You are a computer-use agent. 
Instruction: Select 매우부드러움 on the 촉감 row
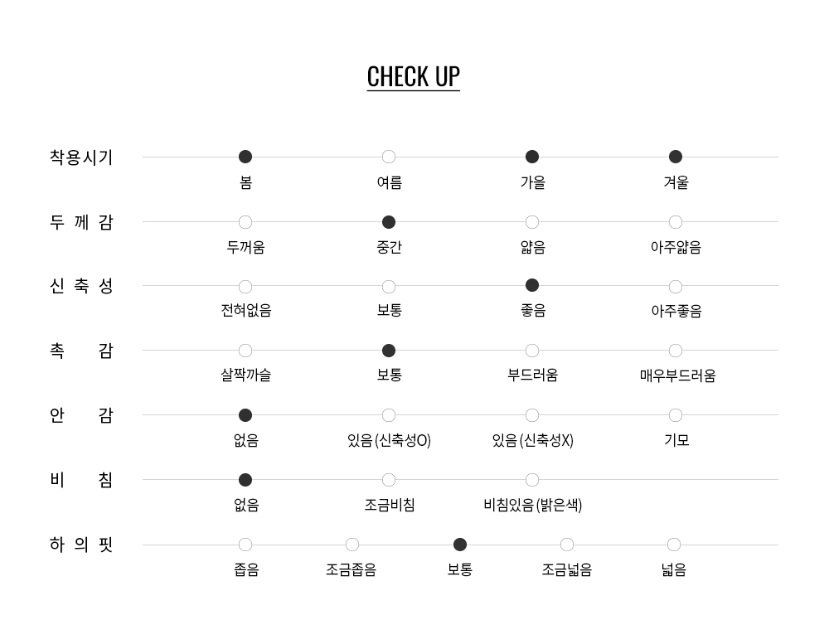click(x=676, y=351)
